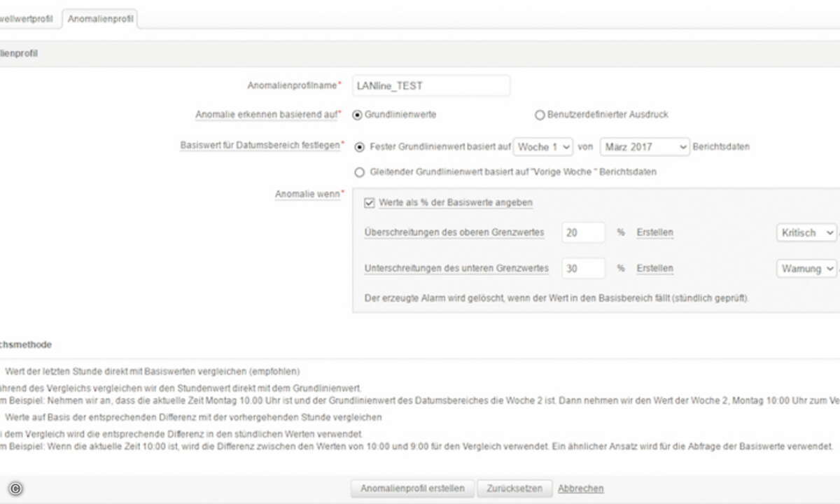Click the Anomalie wenn label
840x504 pixels.
(x=308, y=194)
